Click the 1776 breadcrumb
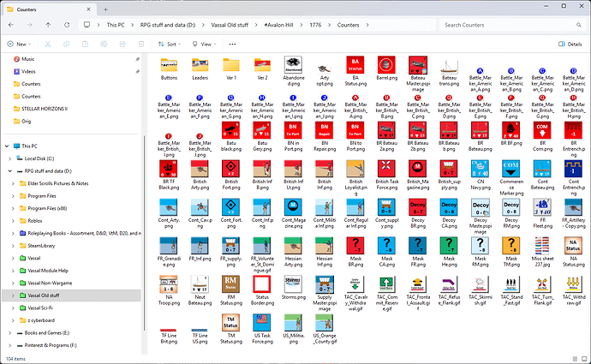The width and height of the screenshot is (591, 364). pyautogui.click(x=315, y=25)
